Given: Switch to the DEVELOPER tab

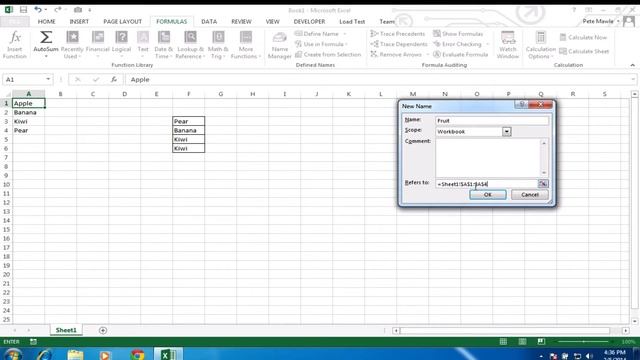Looking at the screenshot, I should 309,21.
